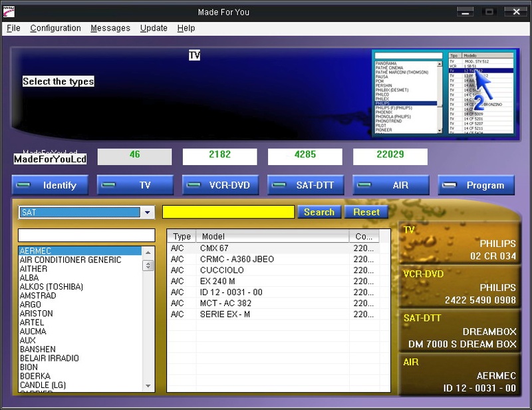Viewport: 532px width, 410px height.
Task: Select the TV device button
Action: click(135, 185)
